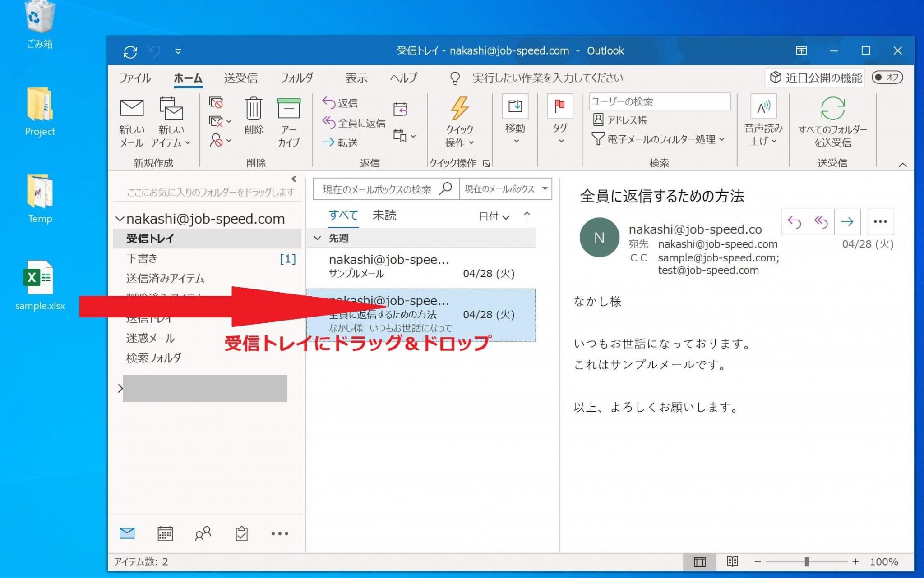The width and height of the screenshot is (924, 578).
Task: Click 転送 forward in ribbon
Action: pyautogui.click(x=341, y=142)
